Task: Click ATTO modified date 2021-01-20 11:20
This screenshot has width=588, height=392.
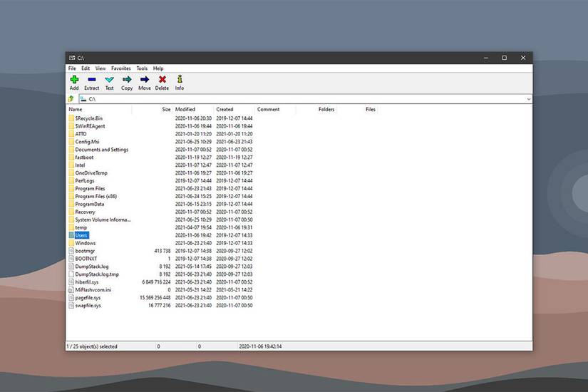Action: click(193, 134)
